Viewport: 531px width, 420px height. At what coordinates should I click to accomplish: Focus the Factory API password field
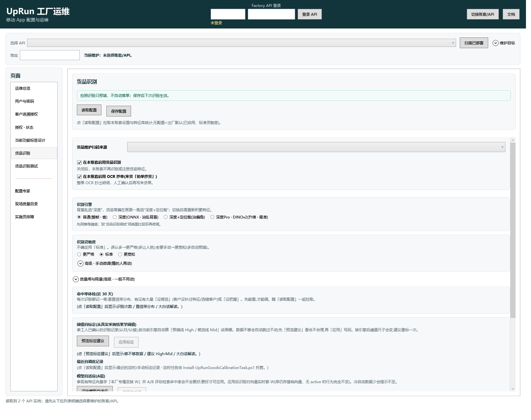271,14
